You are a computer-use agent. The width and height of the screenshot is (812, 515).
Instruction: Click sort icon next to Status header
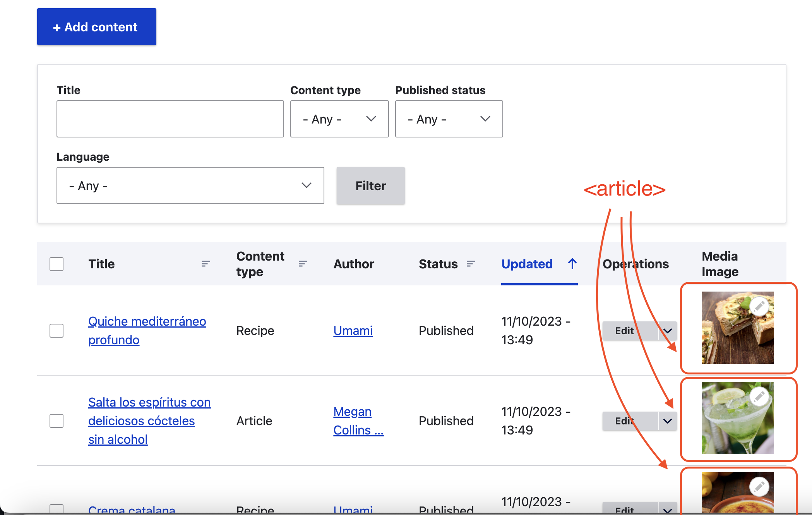click(471, 264)
